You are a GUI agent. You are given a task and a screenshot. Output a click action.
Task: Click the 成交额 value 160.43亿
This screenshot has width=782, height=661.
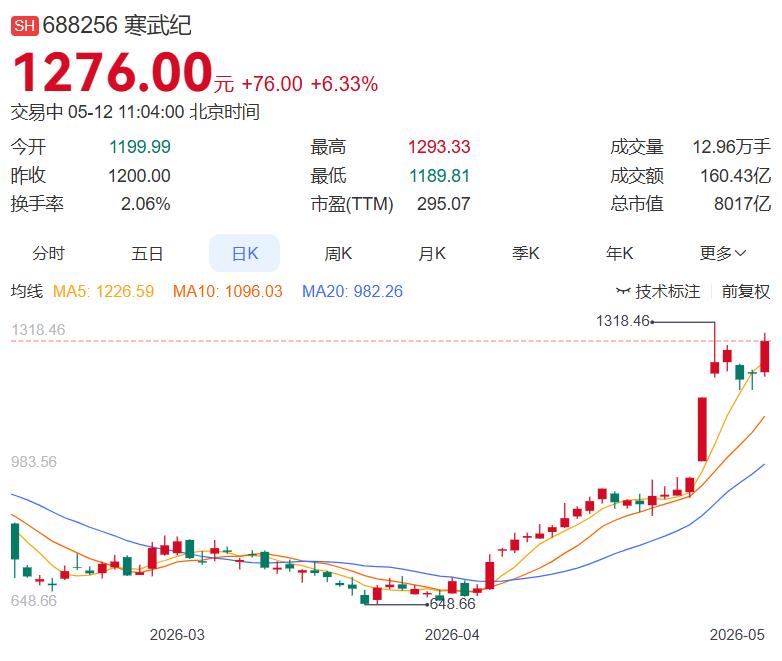(736, 176)
